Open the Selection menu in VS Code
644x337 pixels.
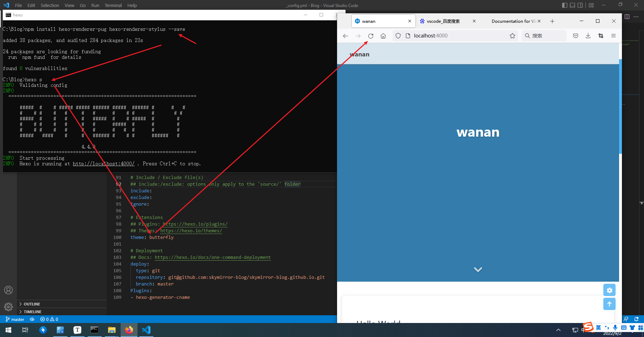click(50, 5)
